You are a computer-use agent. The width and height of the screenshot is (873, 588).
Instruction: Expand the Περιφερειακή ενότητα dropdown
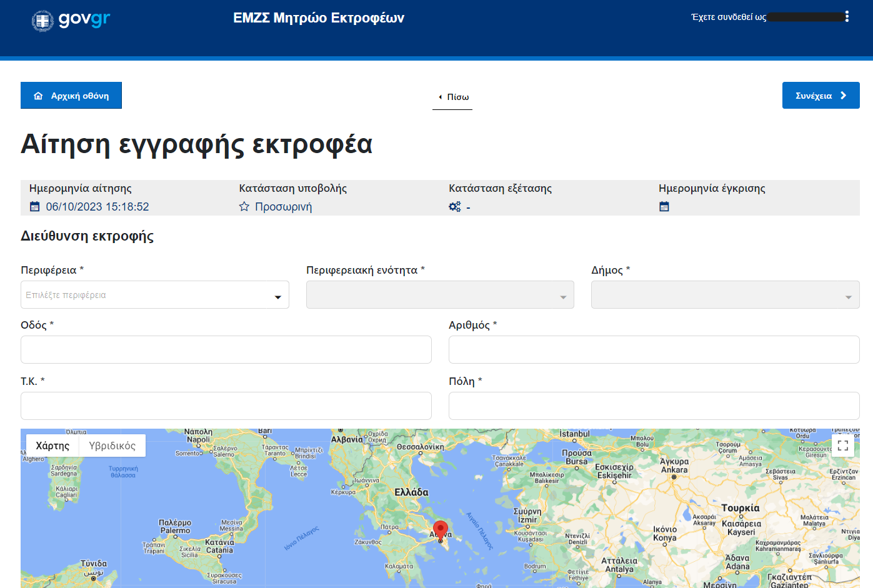coord(440,295)
